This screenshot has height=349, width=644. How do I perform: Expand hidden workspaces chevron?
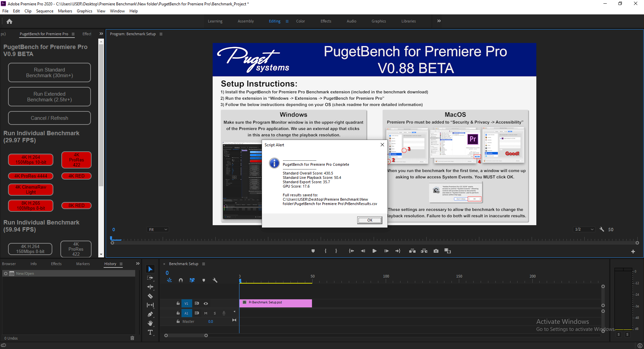(x=439, y=21)
